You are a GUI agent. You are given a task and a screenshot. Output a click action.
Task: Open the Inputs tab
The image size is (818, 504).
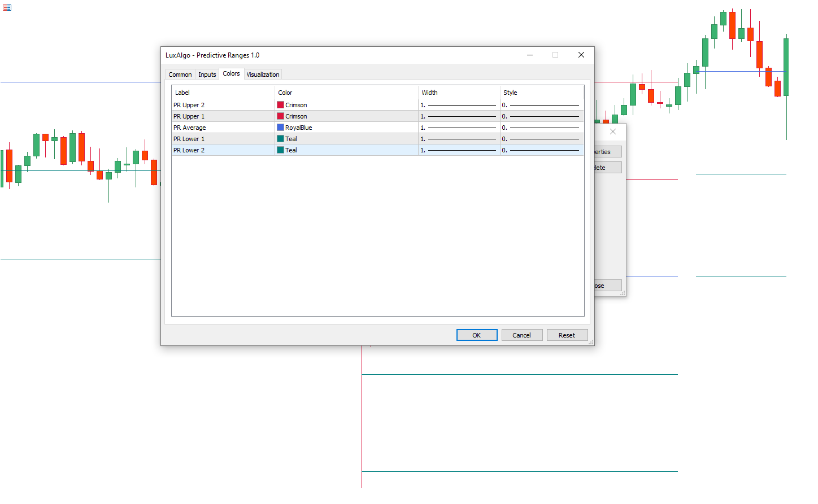click(x=207, y=74)
